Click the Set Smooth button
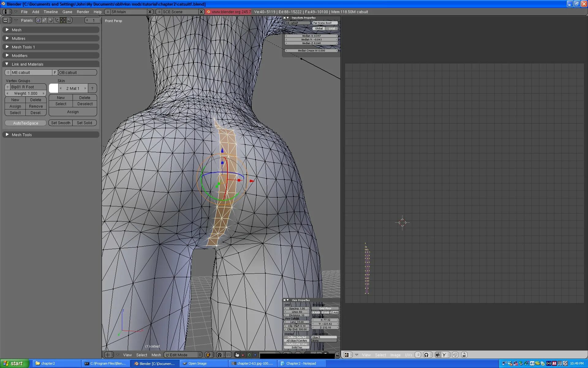Screen dimensions: 588x368 61,123
